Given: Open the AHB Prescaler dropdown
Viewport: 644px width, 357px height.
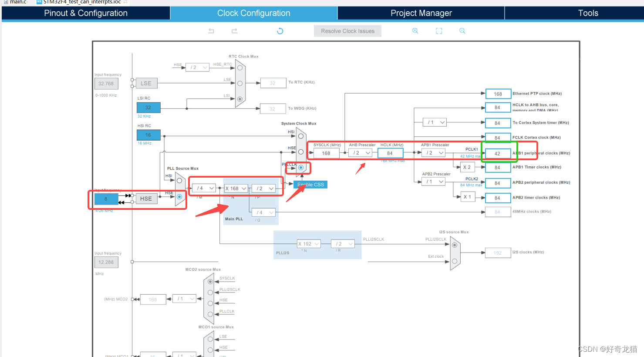Looking at the screenshot, I should click(361, 153).
